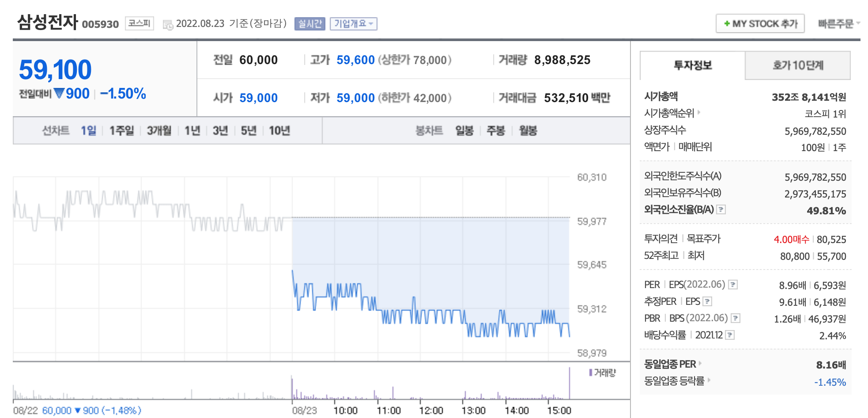This screenshot has height=418, width=868.
Task: Select the 5년 line chart period
Action: 249,131
